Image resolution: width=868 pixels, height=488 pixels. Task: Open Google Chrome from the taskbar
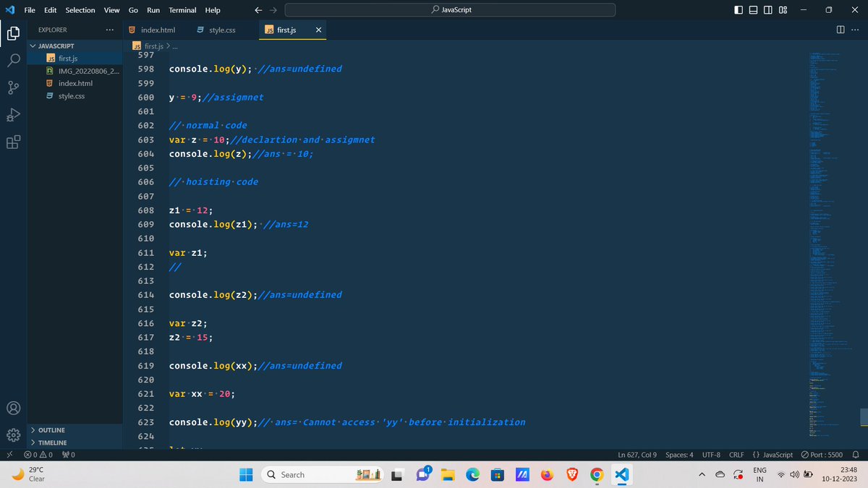click(x=597, y=474)
